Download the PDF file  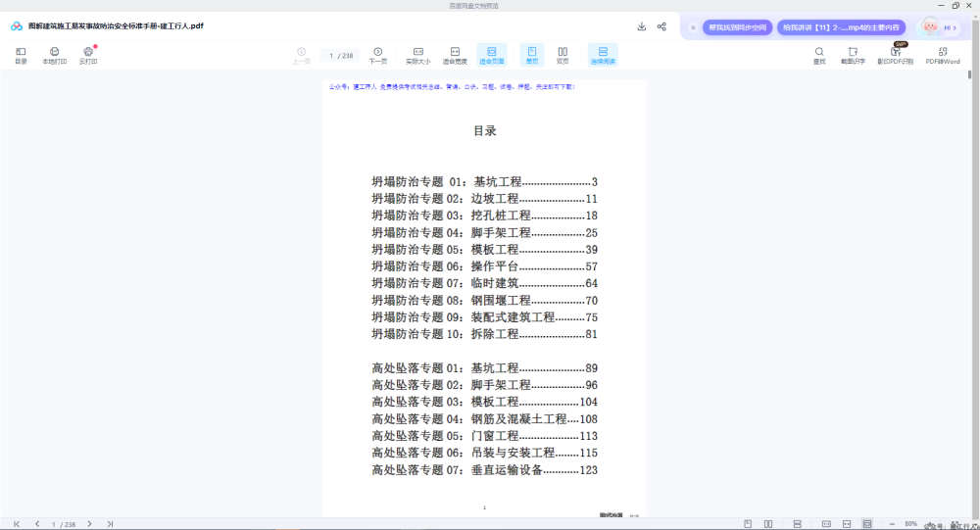pyautogui.click(x=641, y=26)
